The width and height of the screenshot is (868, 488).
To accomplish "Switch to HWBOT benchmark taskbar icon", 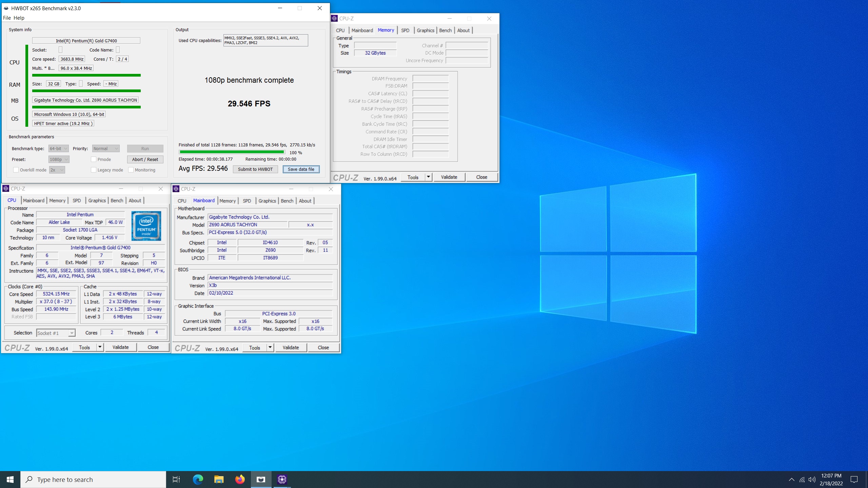I will coord(261,480).
